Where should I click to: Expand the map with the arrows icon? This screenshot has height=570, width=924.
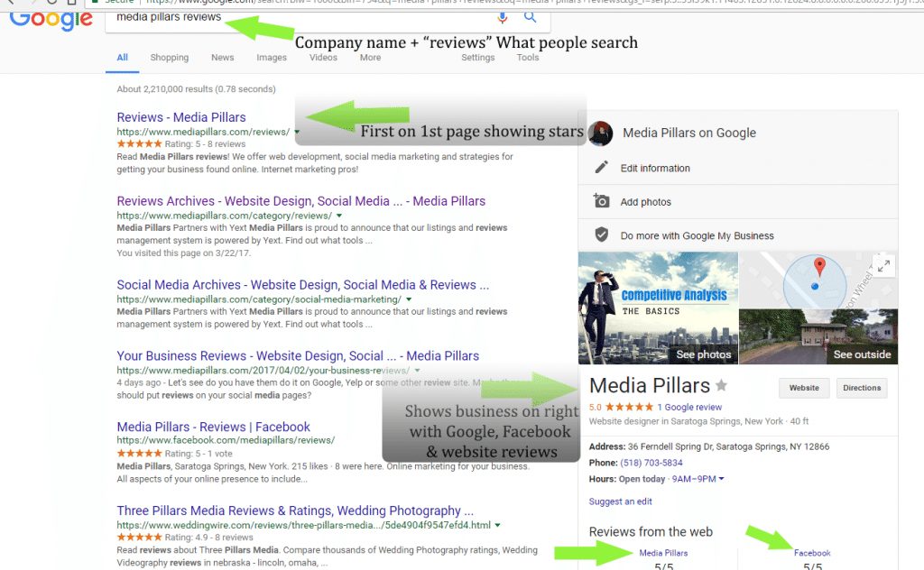[883, 266]
